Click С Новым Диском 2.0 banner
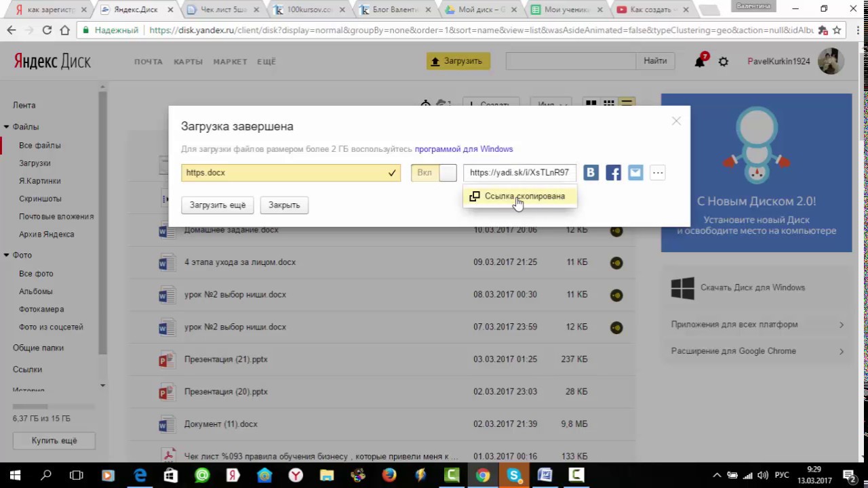The width and height of the screenshot is (868, 488). pos(756,173)
